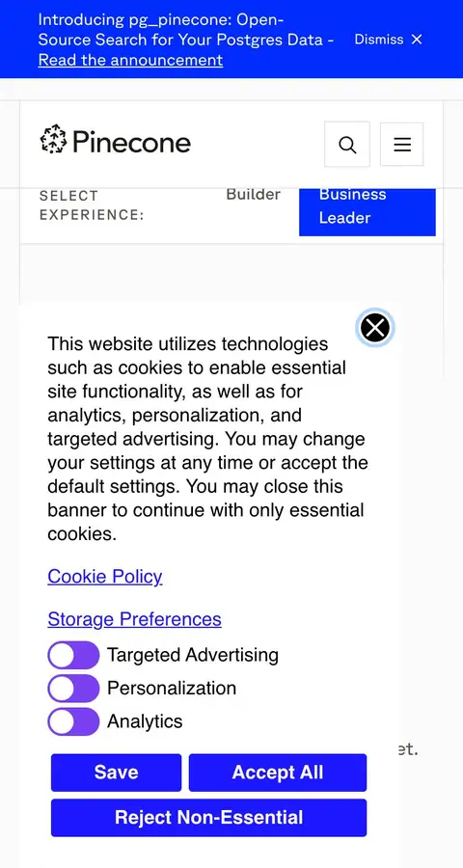Image resolution: width=463 pixels, height=868 pixels.
Task: Click the Pinecone wordmark text
Action: coord(132,142)
